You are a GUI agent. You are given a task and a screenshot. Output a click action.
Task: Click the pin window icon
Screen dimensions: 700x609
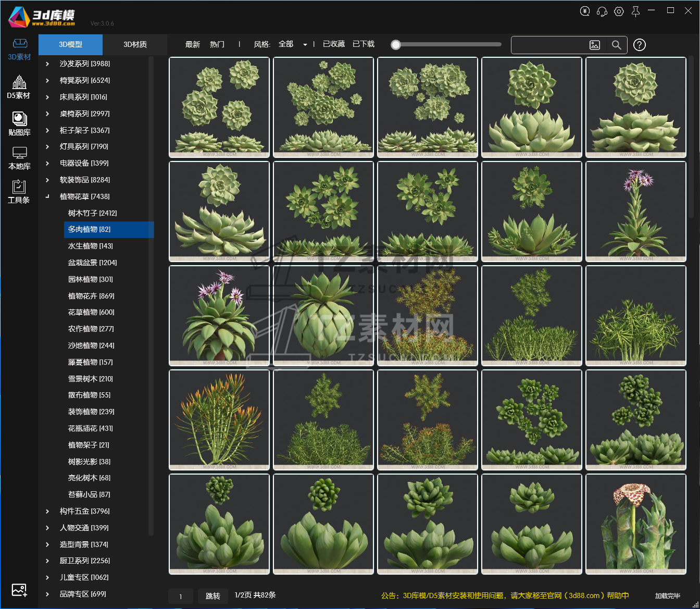(635, 11)
